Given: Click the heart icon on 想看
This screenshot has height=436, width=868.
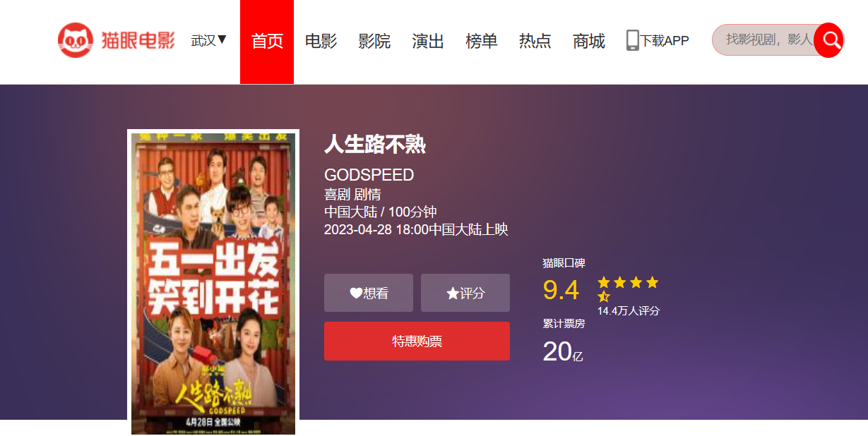Looking at the screenshot, I should [356, 293].
